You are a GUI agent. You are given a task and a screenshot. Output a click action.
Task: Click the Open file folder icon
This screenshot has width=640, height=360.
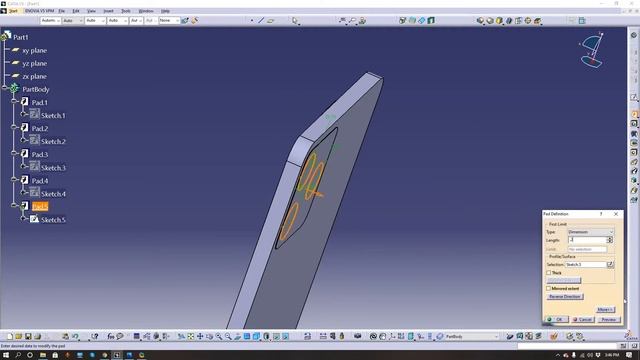(x=18, y=336)
